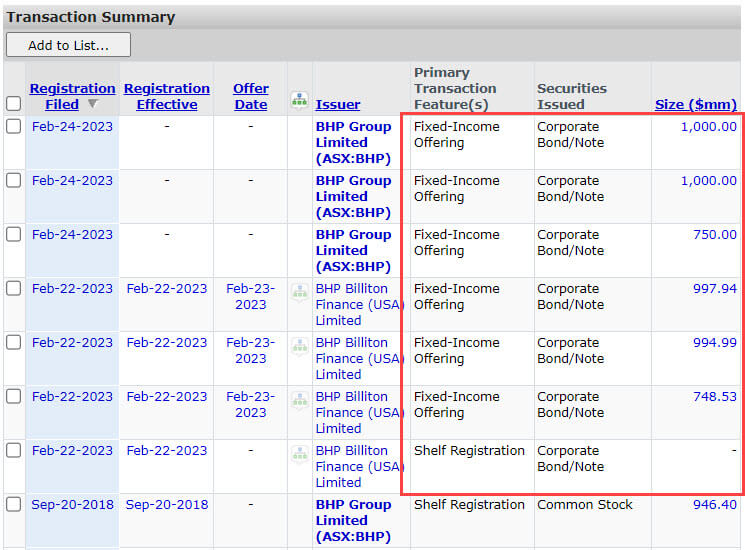Image resolution: width=745 pixels, height=550 pixels.
Task: Mark the checkbox beside the 748.53 row
Action: click(x=14, y=396)
